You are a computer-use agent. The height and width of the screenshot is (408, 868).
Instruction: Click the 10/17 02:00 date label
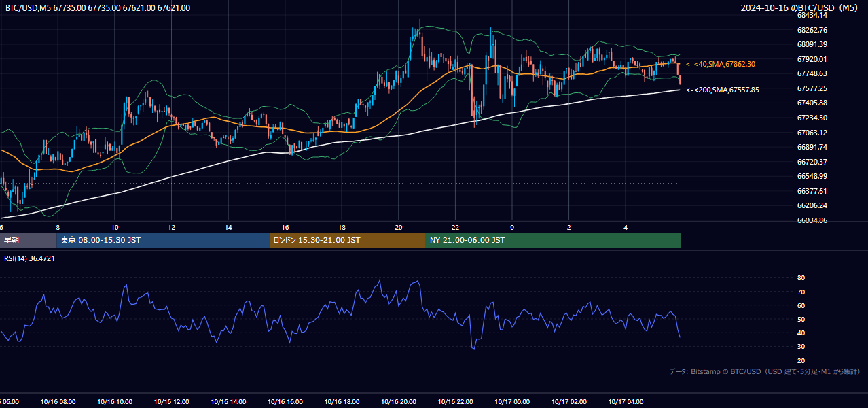(569, 402)
